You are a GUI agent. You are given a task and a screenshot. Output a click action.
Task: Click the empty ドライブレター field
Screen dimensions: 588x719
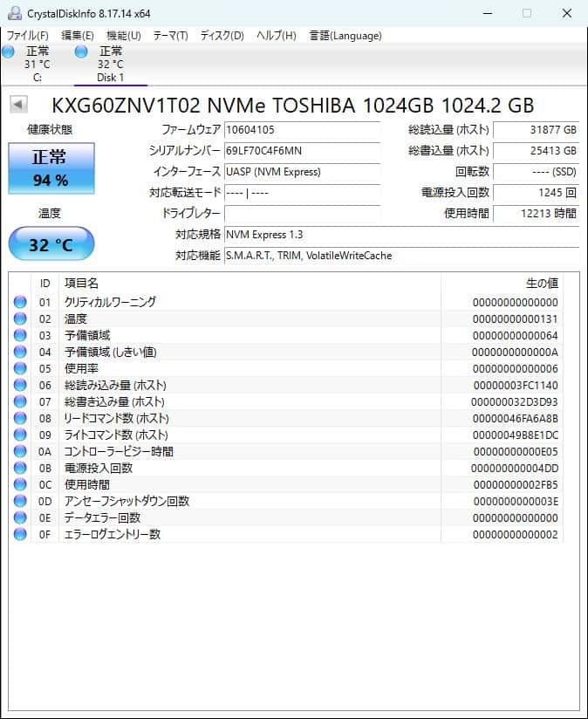tap(303, 214)
